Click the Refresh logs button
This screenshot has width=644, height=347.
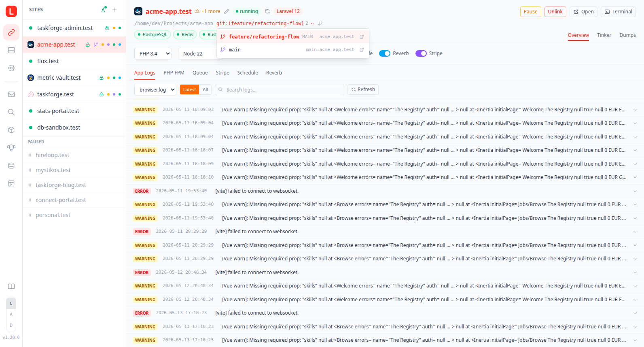click(363, 89)
